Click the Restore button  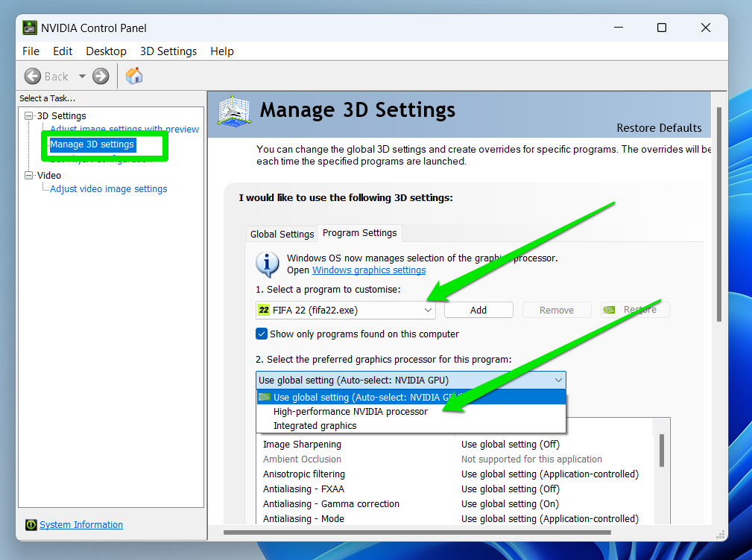click(635, 310)
